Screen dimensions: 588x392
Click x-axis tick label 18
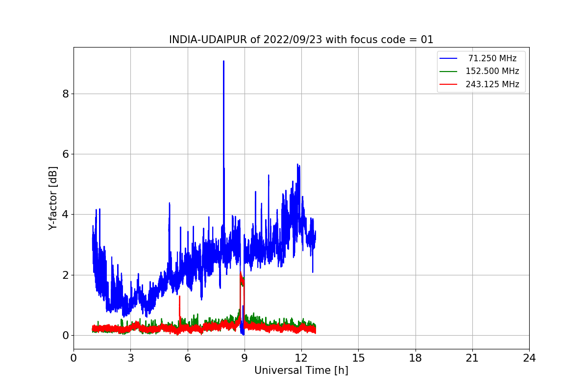tap(416, 358)
